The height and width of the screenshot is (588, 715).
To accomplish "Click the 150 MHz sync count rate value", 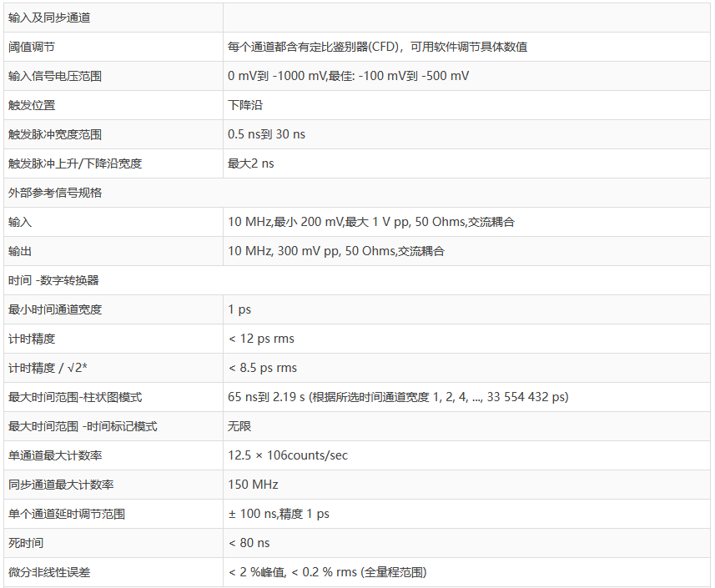I will (253, 485).
